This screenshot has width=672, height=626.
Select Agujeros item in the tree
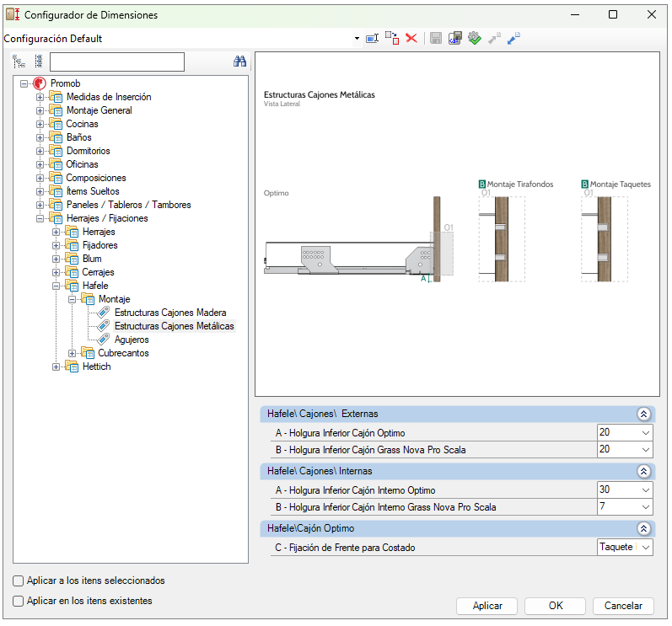tap(132, 340)
